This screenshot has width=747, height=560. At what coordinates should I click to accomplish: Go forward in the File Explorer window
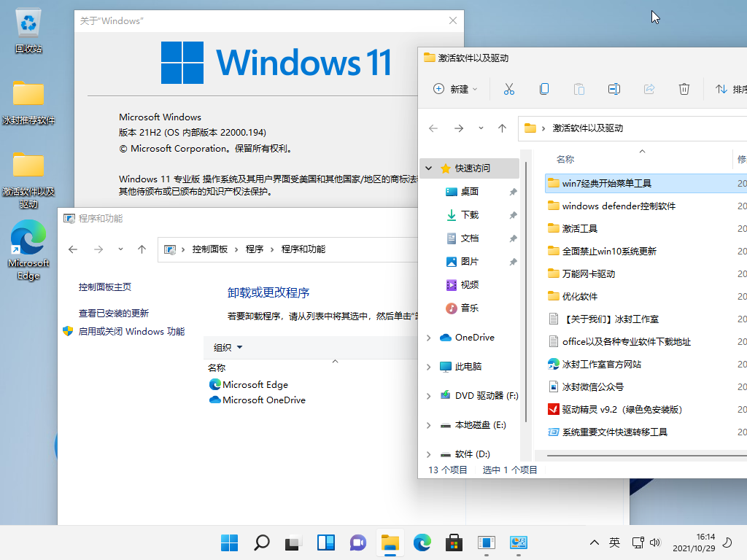pos(459,128)
